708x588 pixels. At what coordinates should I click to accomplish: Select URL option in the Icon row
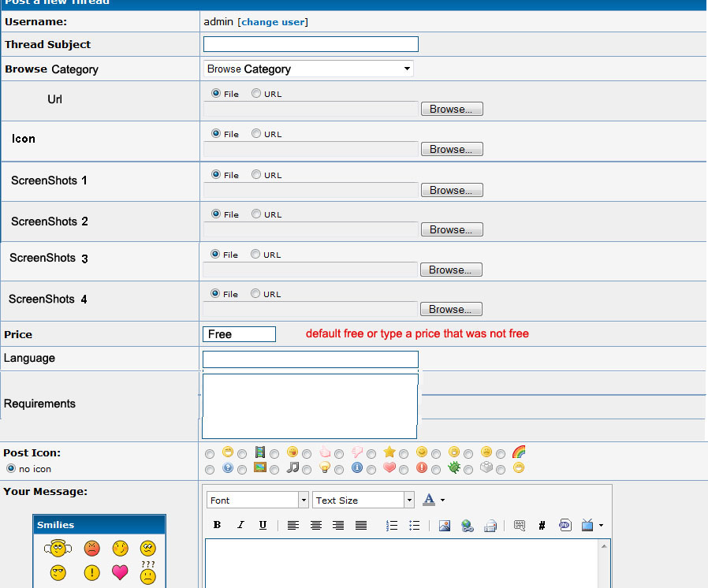point(256,134)
